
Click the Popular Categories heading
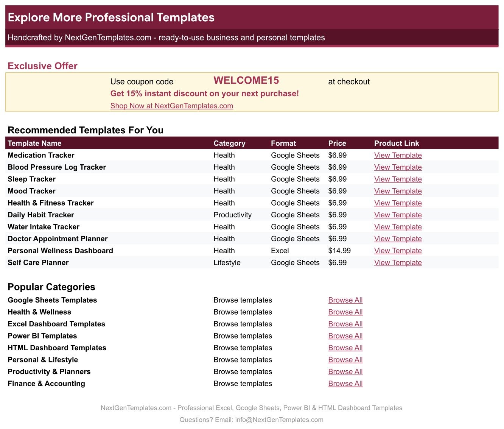pyautogui.click(x=51, y=287)
